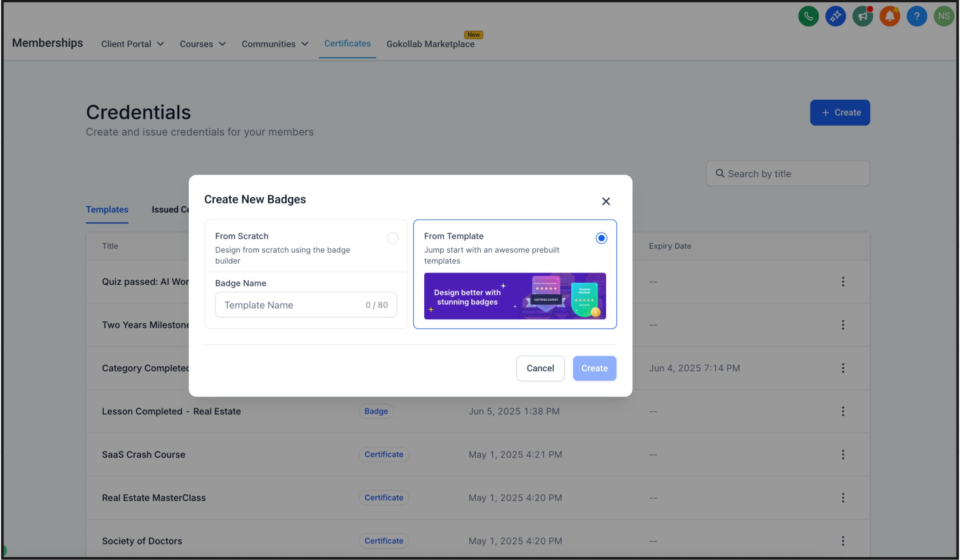Select the From Scratch radio option
Screen dimensions: 960x560
point(392,238)
